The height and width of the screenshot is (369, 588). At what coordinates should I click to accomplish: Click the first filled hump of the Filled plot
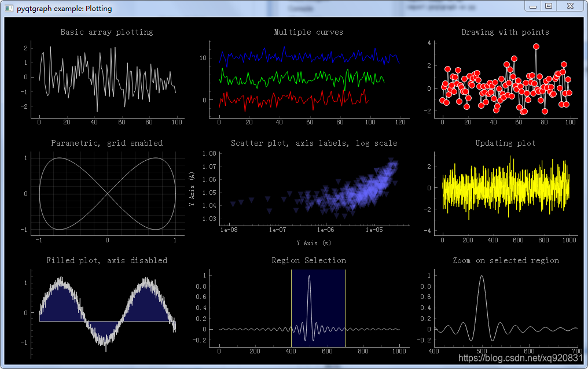click(60, 305)
